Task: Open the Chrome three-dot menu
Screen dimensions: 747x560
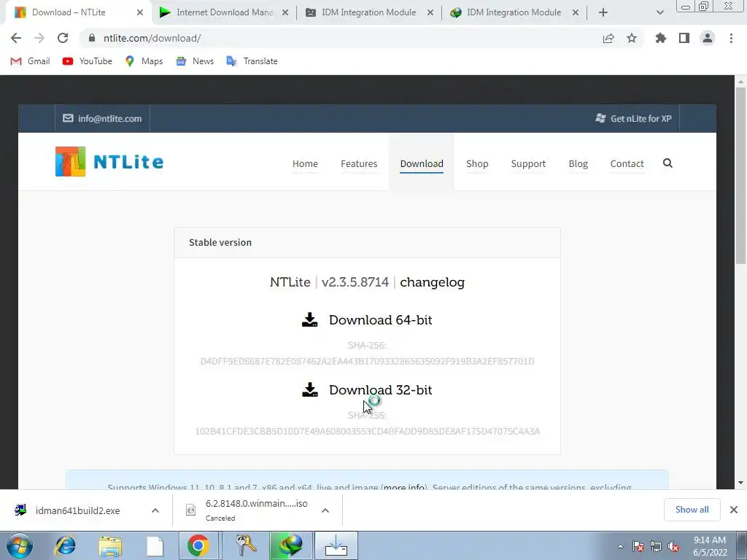Action: coord(731,38)
